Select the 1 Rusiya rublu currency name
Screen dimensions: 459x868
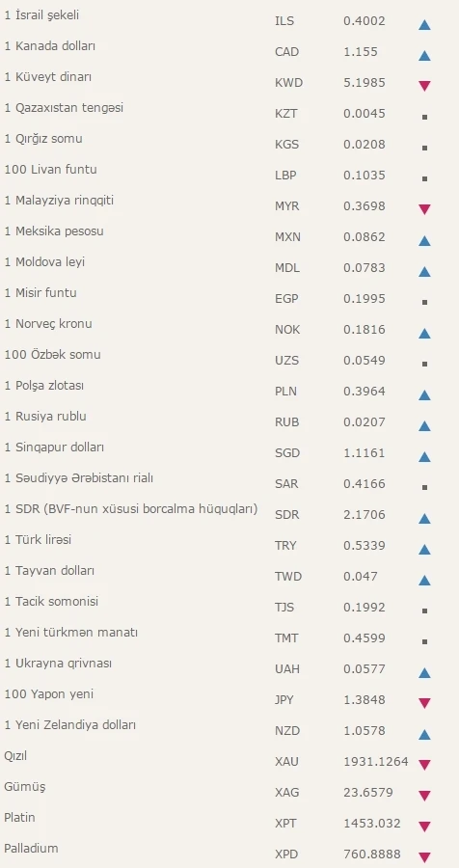click(45, 417)
